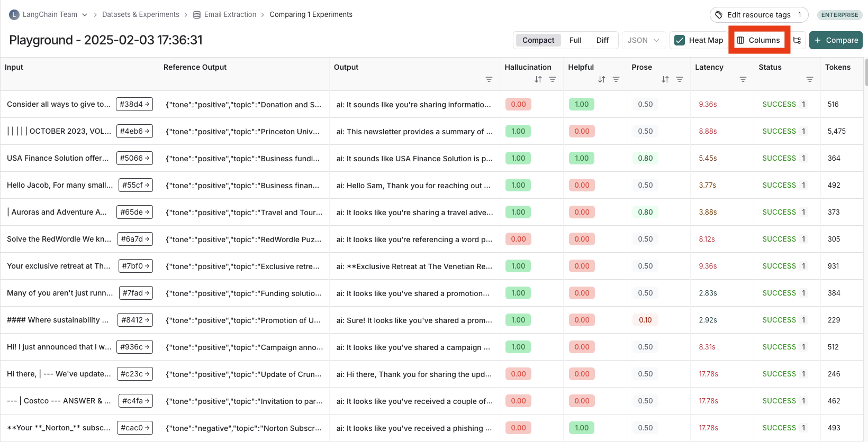The width and height of the screenshot is (868, 442).
Task: Open example link #38d4
Action: pyautogui.click(x=134, y=104)
